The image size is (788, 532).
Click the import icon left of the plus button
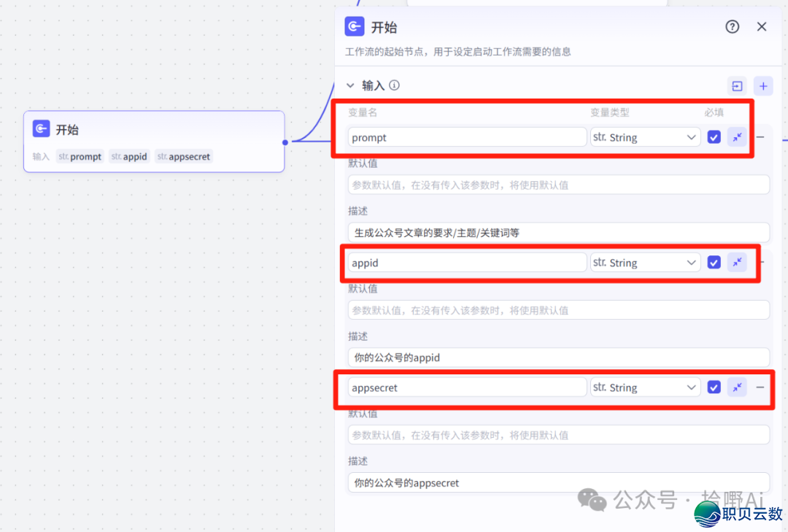tap(737, 85)
